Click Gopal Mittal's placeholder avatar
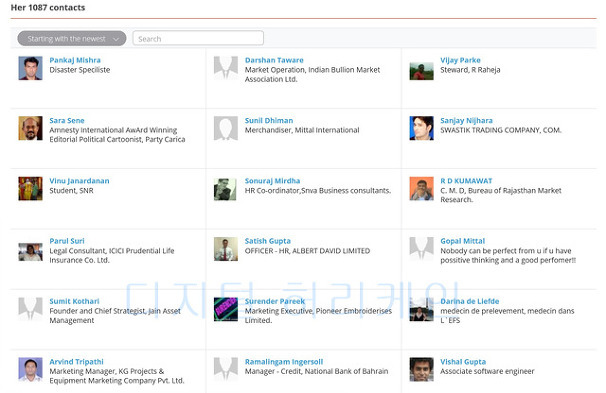The height and width of the screenshot is (393, 606). tap(421, 249)
